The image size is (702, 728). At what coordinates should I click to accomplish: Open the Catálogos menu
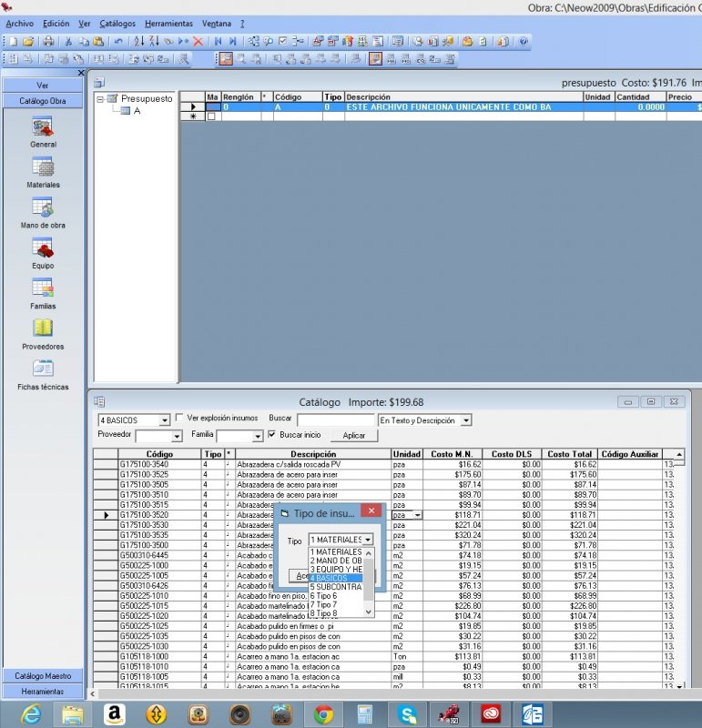(x=117, y=23)
